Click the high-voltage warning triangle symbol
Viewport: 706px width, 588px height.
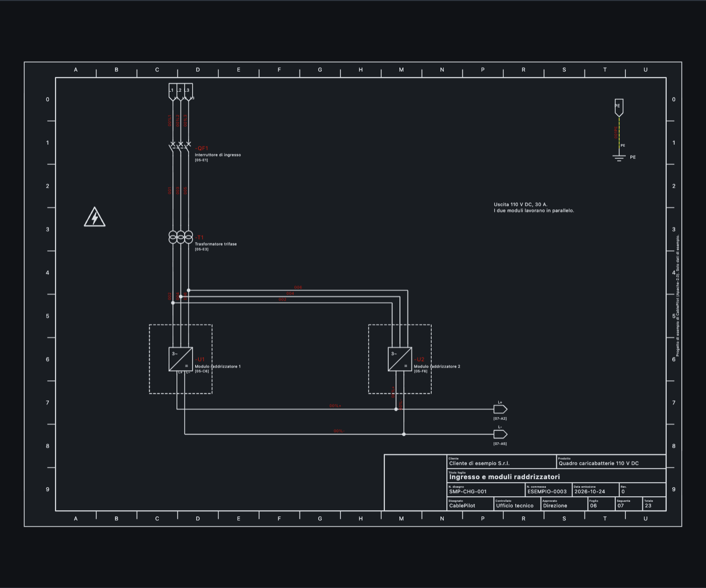94,217
